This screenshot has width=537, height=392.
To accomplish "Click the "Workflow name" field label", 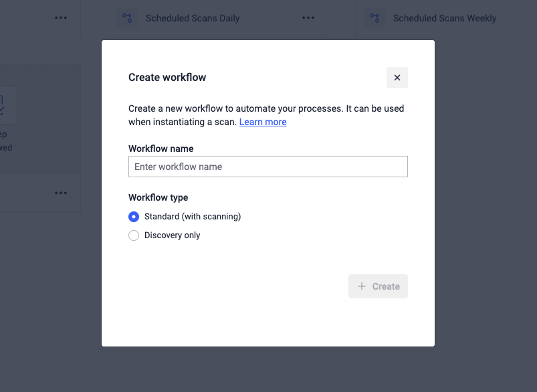I will (x=161, y=149).
